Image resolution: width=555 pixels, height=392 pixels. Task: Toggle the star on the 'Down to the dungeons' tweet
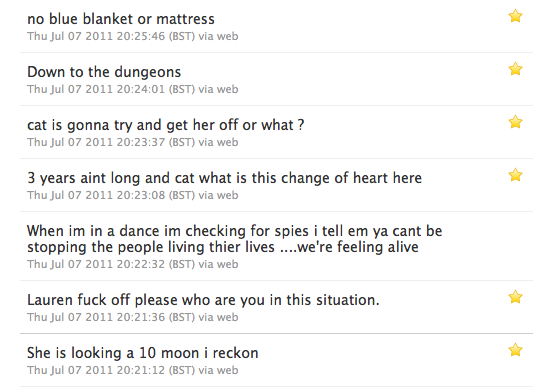(x=515, y=69)
